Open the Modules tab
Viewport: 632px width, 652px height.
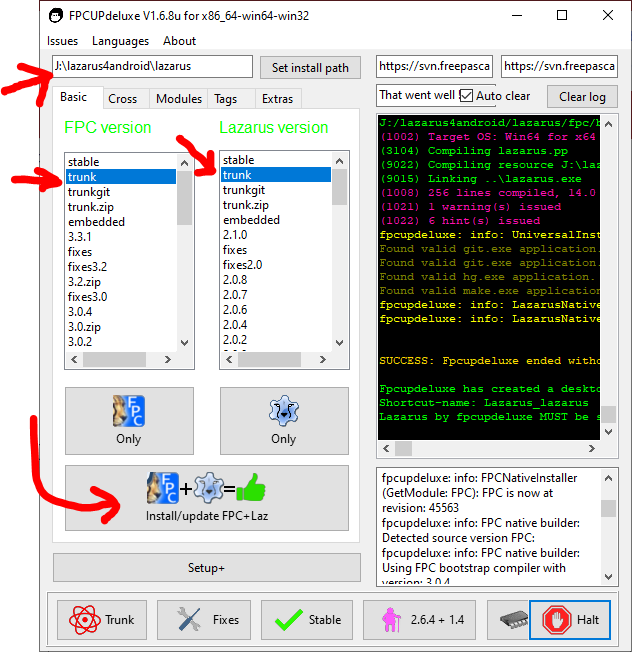tap(179, 99)
